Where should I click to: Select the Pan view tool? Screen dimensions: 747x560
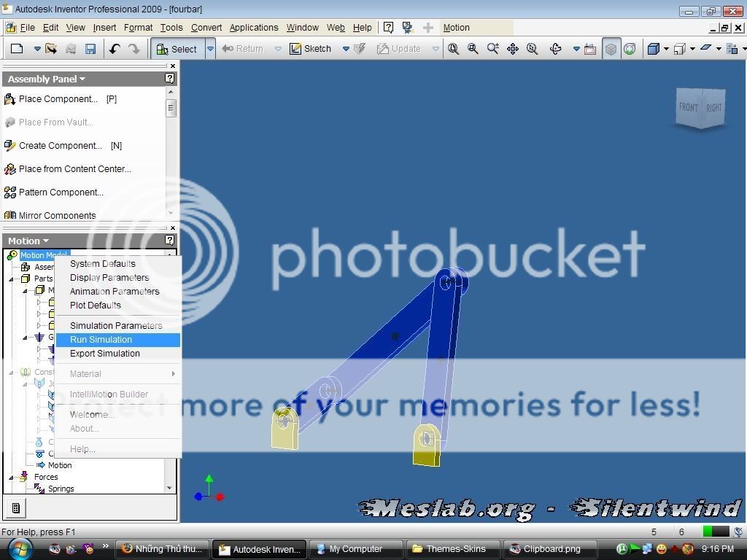pyautogui.click(x=513, y=49)
